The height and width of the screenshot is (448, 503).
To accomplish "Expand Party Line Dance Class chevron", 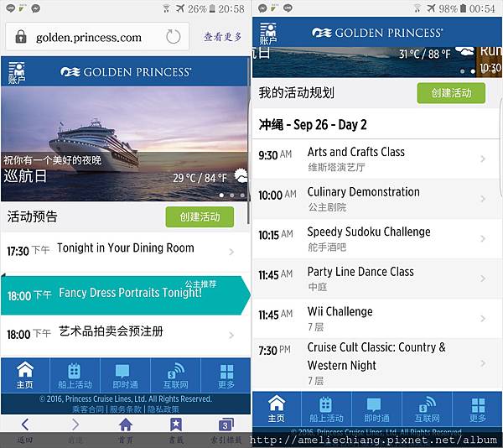I will coord(483,279).
